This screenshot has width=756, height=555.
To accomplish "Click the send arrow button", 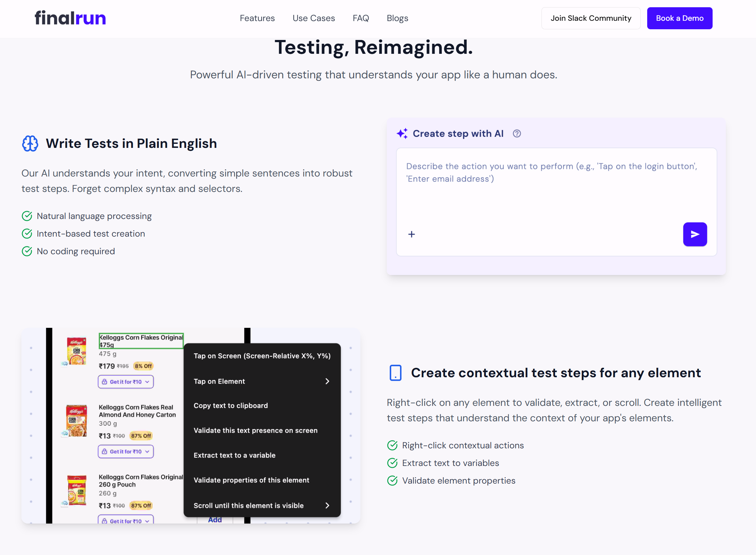I will 695,234.
